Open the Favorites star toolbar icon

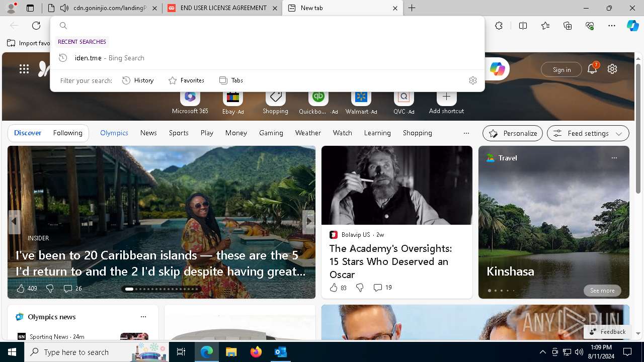tap(545, 26)
